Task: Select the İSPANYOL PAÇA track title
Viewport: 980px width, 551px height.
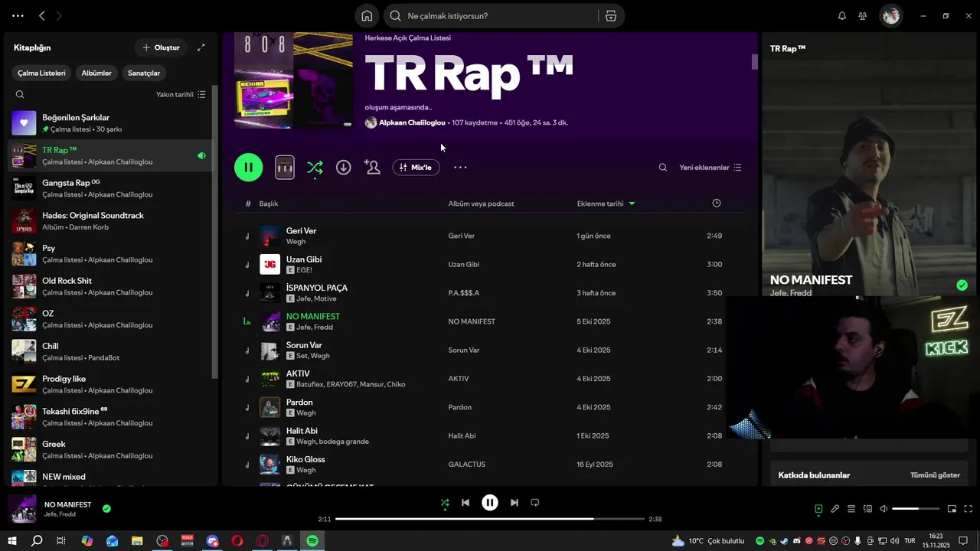Action: click(x=316, y=288)
